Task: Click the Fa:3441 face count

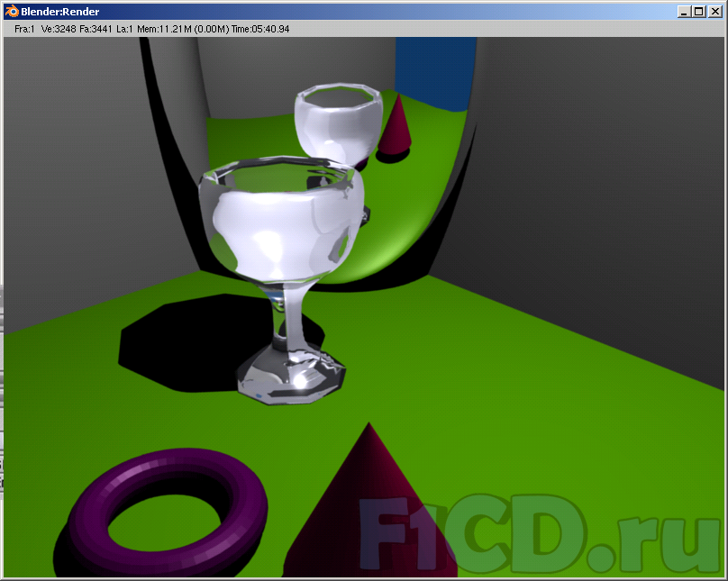Action: coord(96,29)
